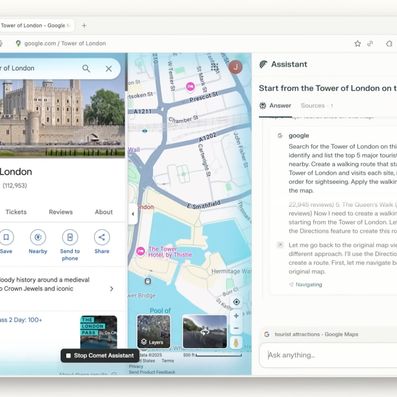Click the pink hotel marker near Prescot St
Image resolution: width=397 pixels, height=397 pixels.
tap(190, 87)
